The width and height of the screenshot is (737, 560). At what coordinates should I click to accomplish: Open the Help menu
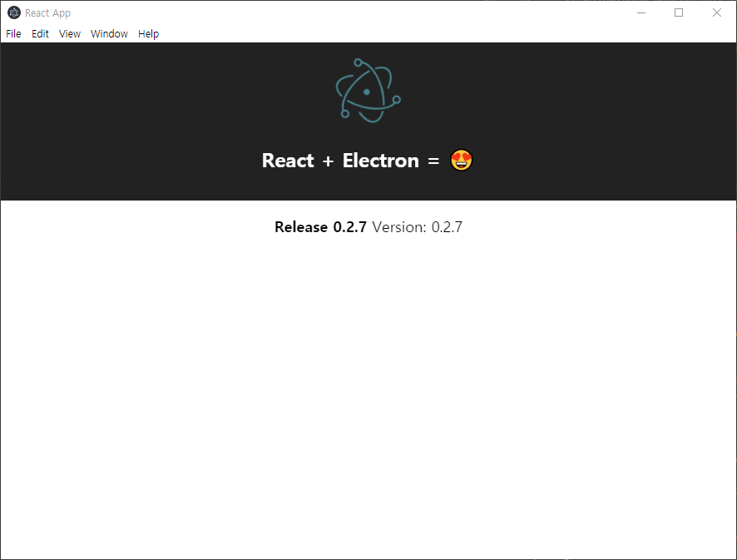point(148,34)
